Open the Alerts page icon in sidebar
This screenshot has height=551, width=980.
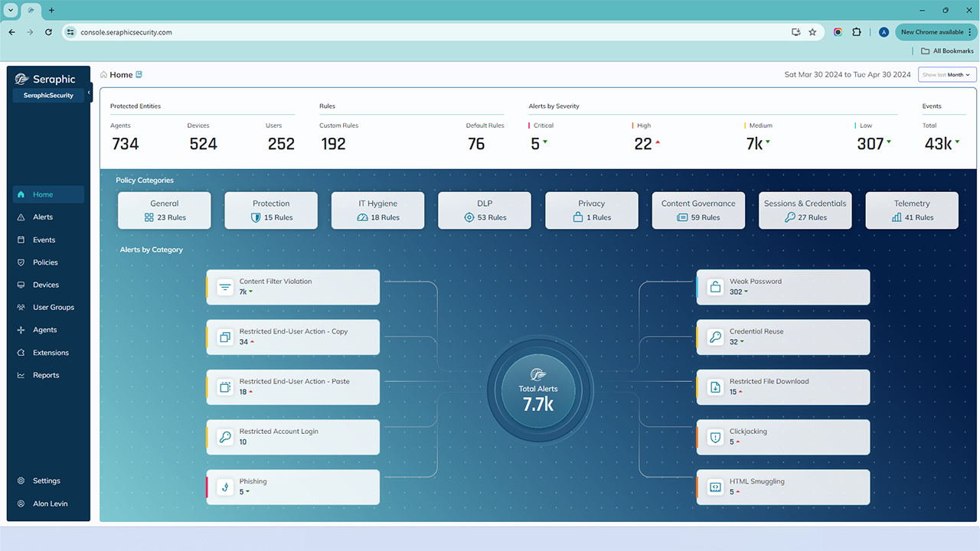click(21, 217)
